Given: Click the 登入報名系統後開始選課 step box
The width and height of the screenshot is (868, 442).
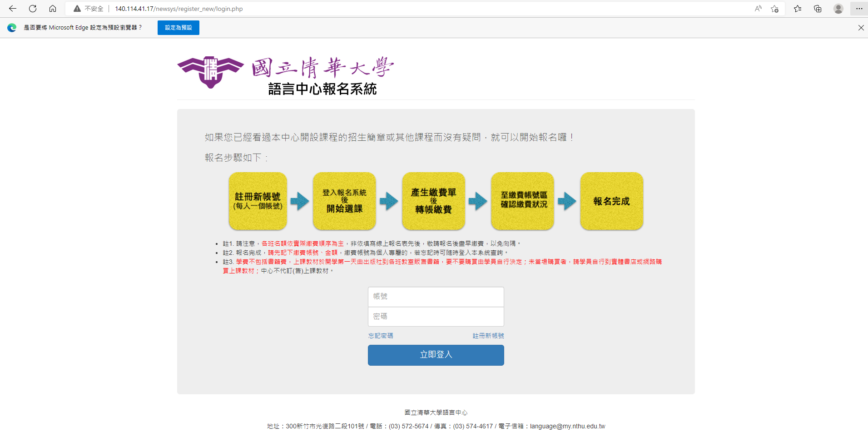Looking at the screenshot, I should click(344, 201).
